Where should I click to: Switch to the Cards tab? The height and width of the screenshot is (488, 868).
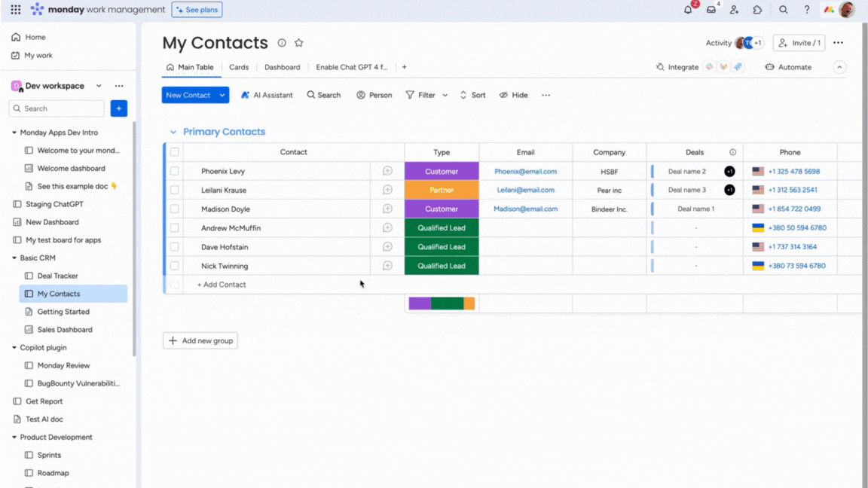coord(239,67)
